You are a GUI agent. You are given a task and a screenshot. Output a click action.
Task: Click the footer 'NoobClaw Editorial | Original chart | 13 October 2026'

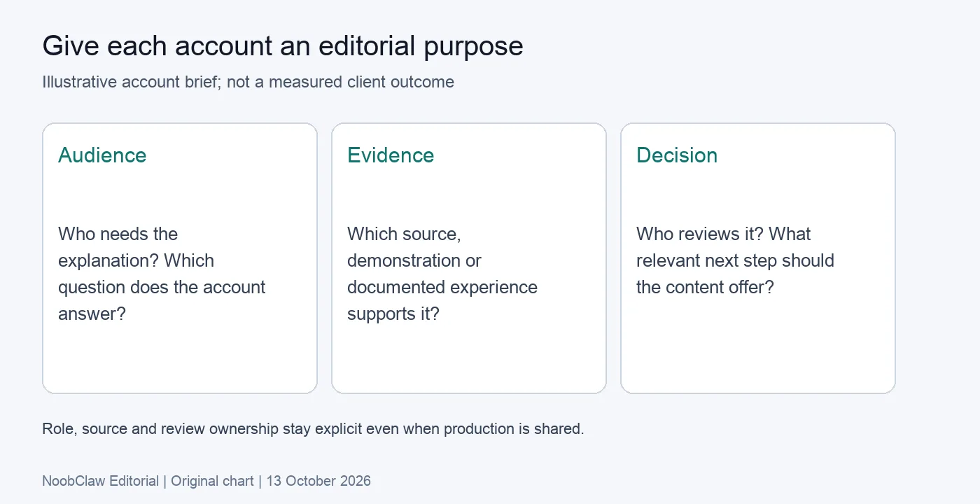click(x=206, y=481)
